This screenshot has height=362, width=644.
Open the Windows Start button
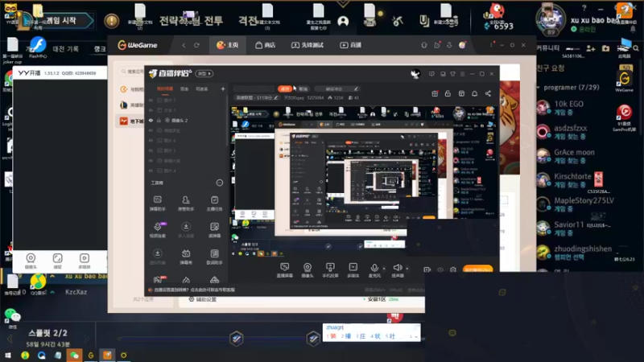click(7, 355)
